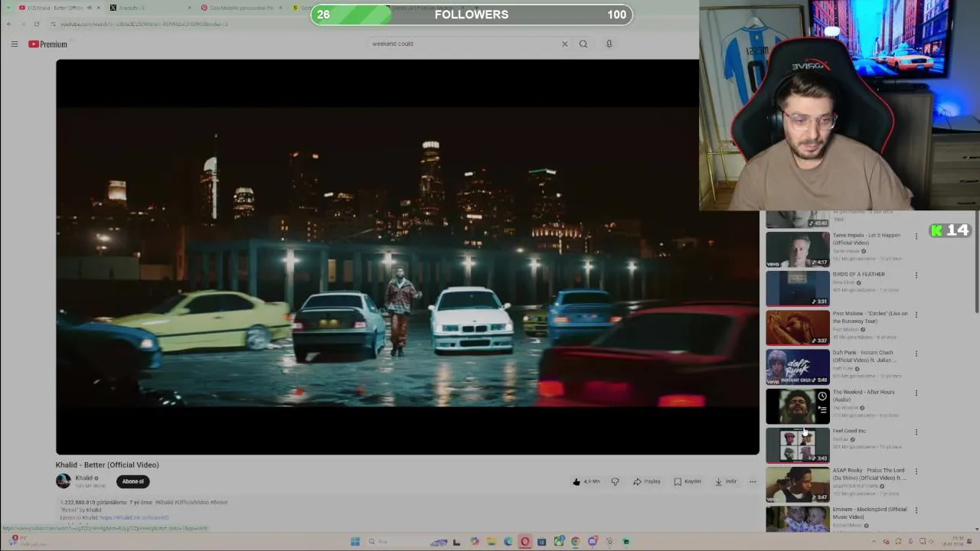Close the Khalid - Better tab
Viewport: 980px width, 551px height.
point(100,8)
